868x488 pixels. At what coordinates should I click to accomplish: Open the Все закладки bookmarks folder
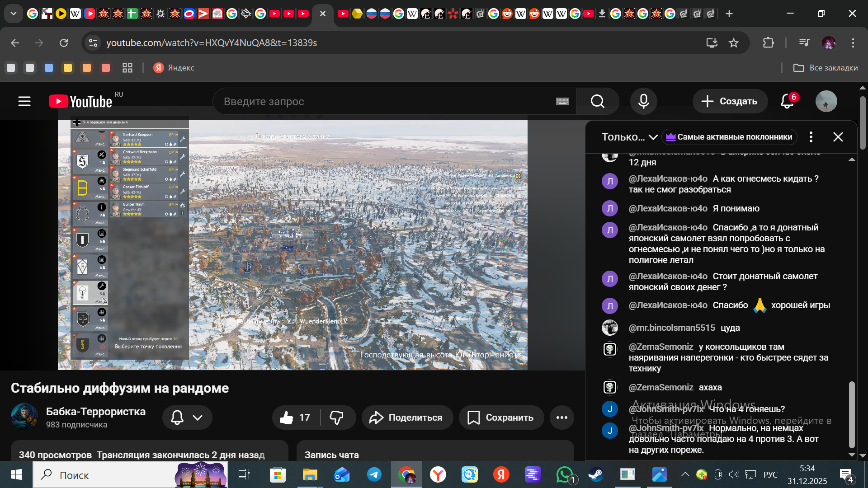(x=826, y=68)
